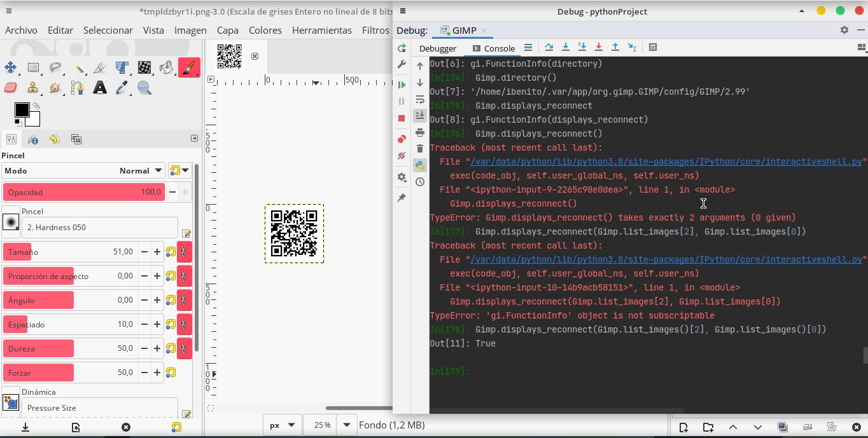Swap foreground and background colors
Viewport: 868px width, 438px height.
tap(36, 106)
